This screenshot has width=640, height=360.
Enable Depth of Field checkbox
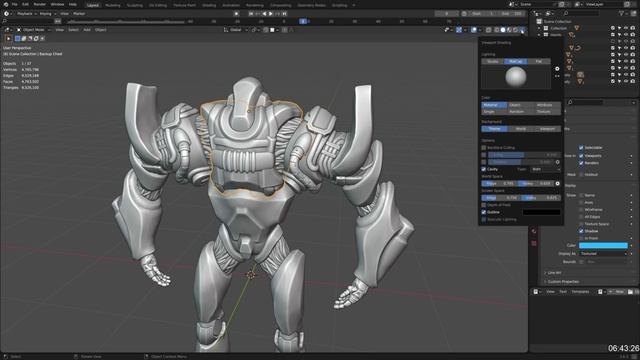click(x=484, y=205)
